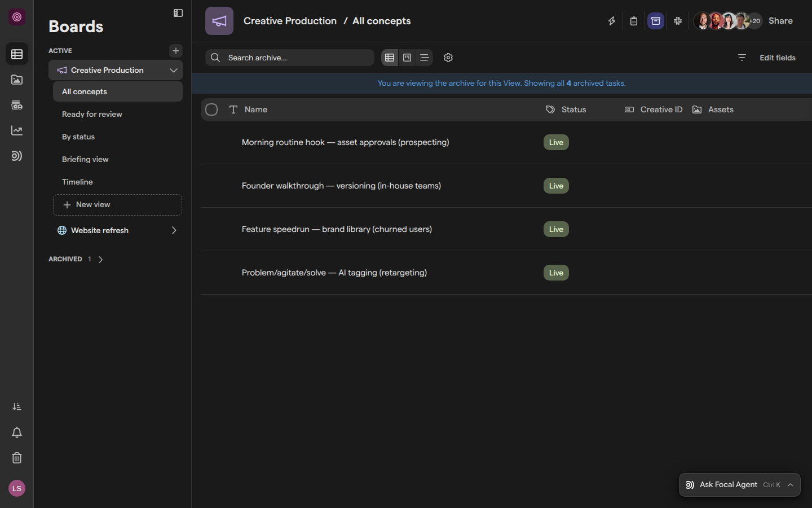812x508 pixels.
Task: Open the assets gallery icon in left rail
Action: [17, 80]
